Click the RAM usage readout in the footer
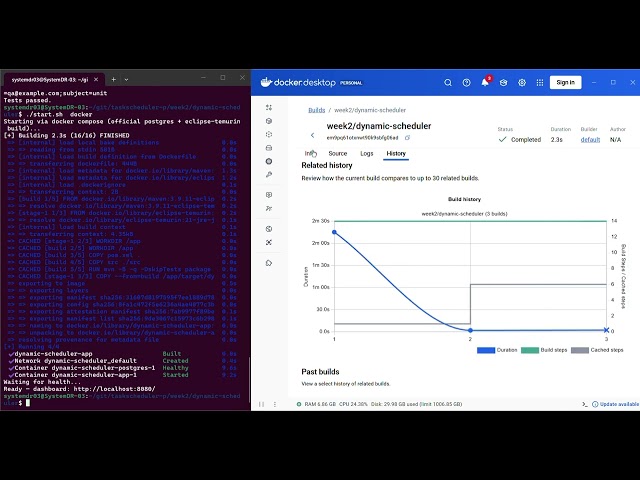This screenshot has width=640, height=480. 320,404
